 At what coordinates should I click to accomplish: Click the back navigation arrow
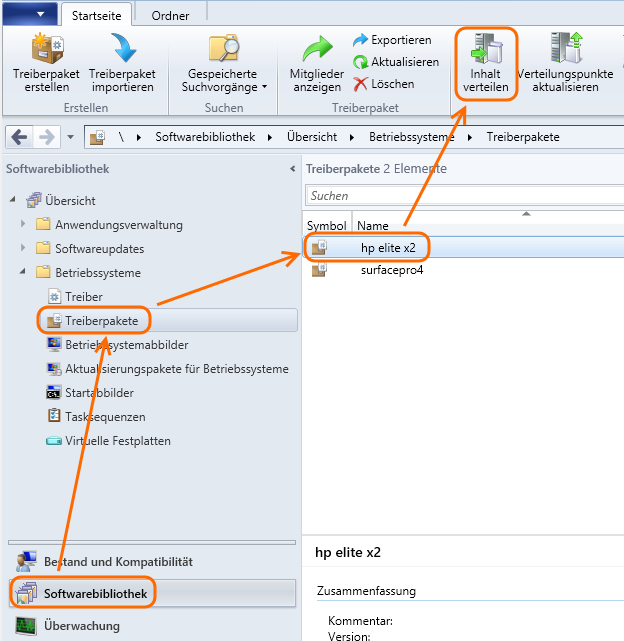click(20, 137)
